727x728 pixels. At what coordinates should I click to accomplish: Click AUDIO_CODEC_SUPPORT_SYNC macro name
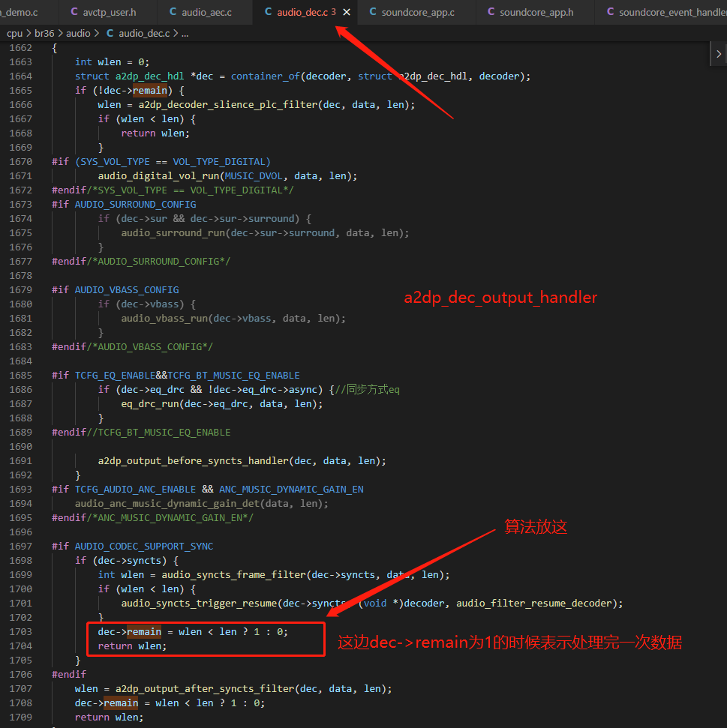click(x=144, y=547)
